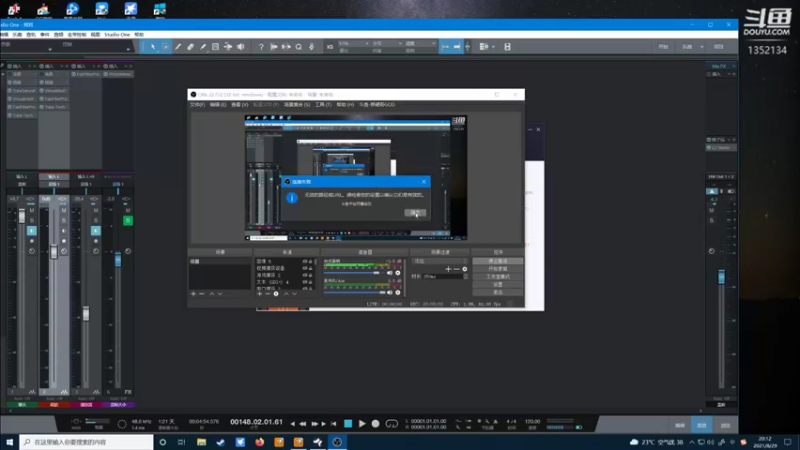Open gear of first OBS mixer channel
Image resolution: width=800 pixels, height=450 pixels.
pos(398,273)
